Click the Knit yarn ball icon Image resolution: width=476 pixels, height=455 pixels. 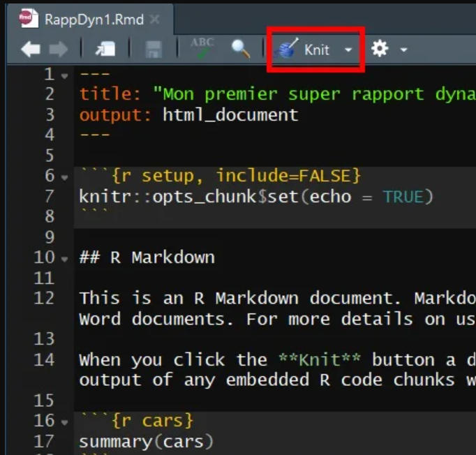pos(287,50)
